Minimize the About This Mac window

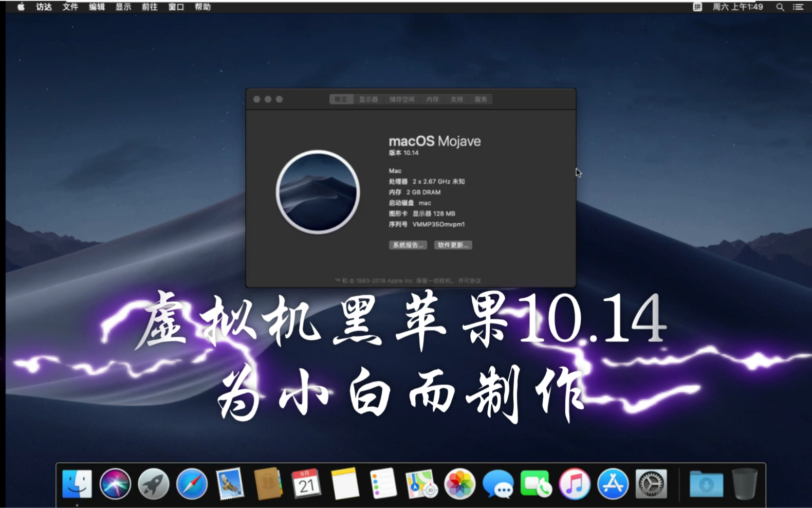(268, 99)
